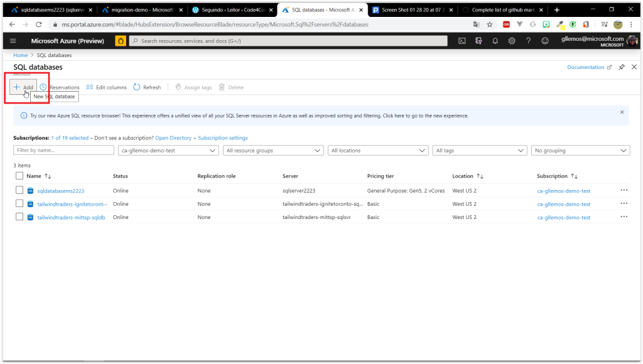Sort the list by Name column arrows
The height and width of the screenshot is (364, 643).
pyautogui.click(x=48, y=176)
